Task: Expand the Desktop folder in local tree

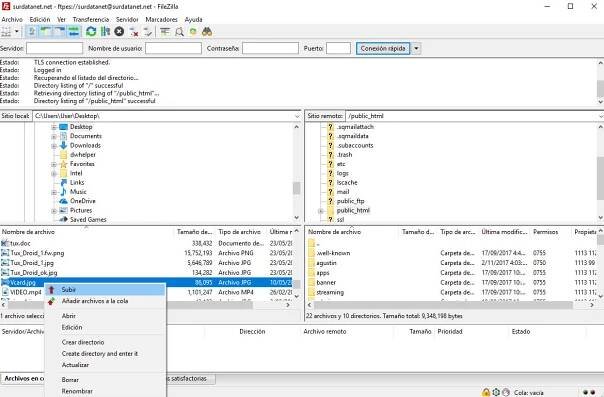Action: click(x=54, y=127)
